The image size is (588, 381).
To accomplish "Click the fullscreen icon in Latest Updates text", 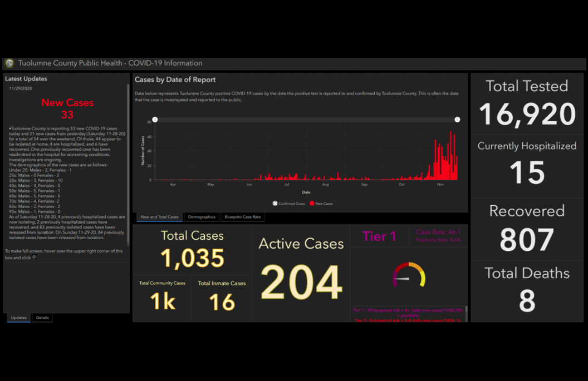I will 35,258.
